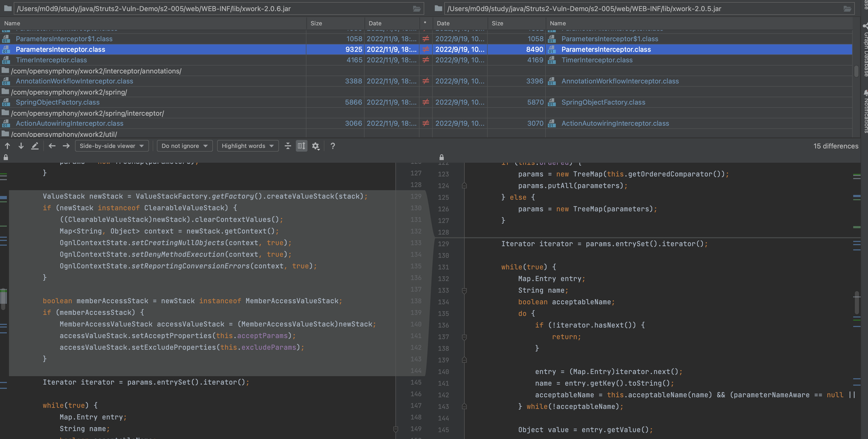Open Highlight words dropdown
Screen dimensions: 868x439
click(248, 146)
